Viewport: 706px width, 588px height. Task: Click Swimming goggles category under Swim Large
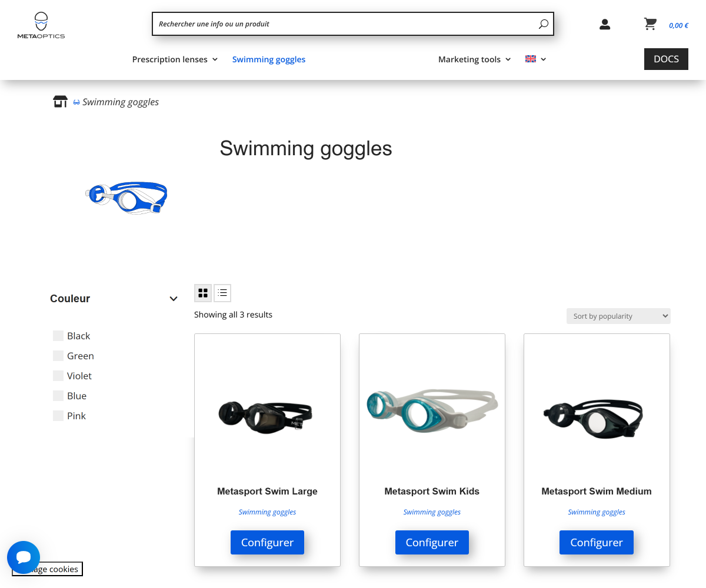point(267,512)
